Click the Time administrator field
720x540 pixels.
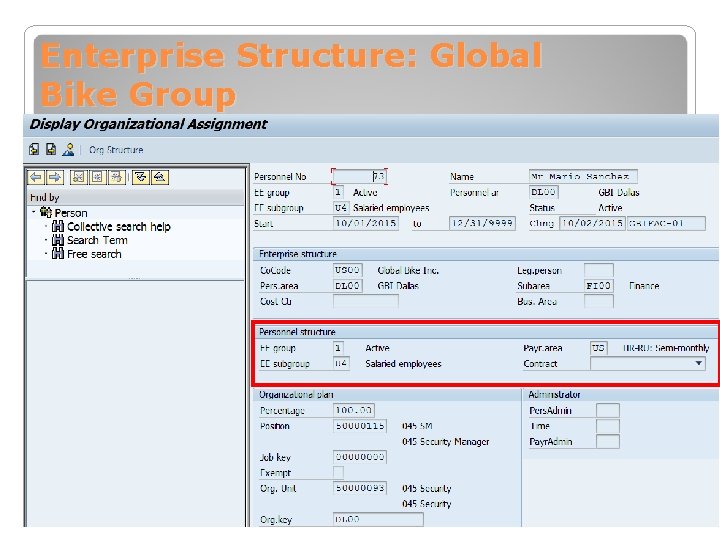point(608,426)
